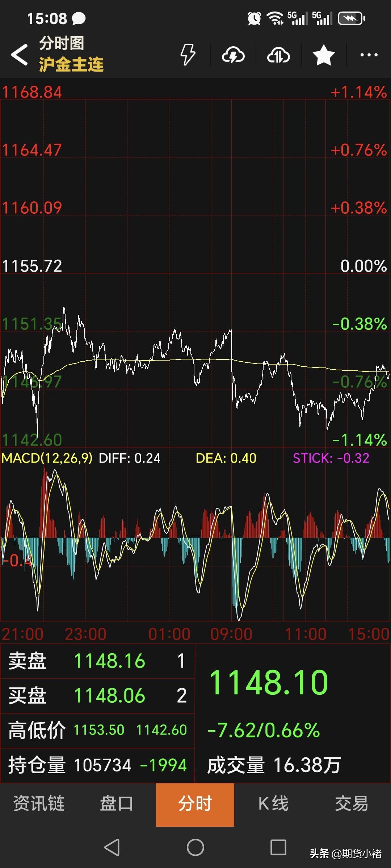Screen dimensions: 391x868
Task: Tap the Android recent apps square
Action: coord(278,847)
